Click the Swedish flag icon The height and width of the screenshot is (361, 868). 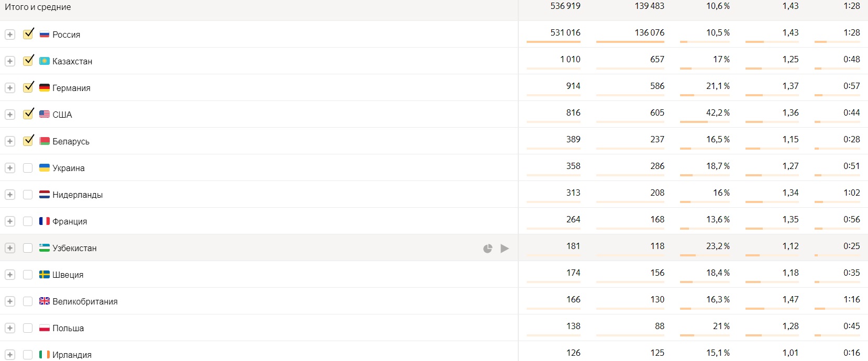pyautogui.click(x=44, y=275)
